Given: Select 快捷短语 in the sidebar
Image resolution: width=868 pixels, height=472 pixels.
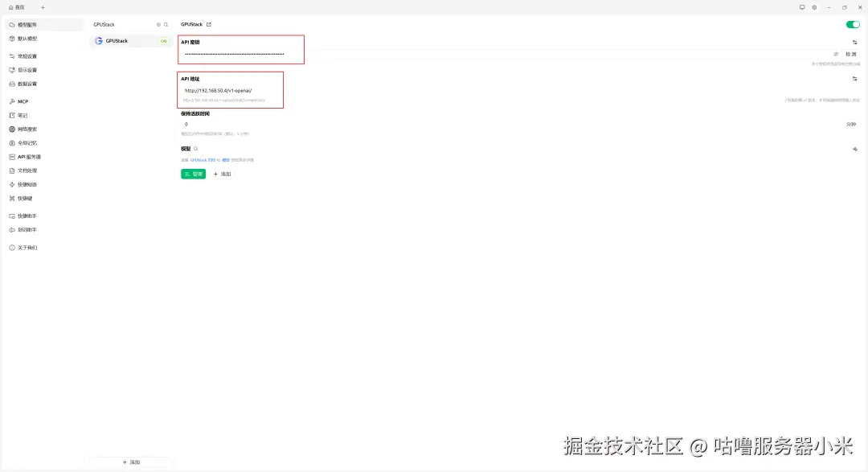Looking at the screenshot, I should pos(43,184).
